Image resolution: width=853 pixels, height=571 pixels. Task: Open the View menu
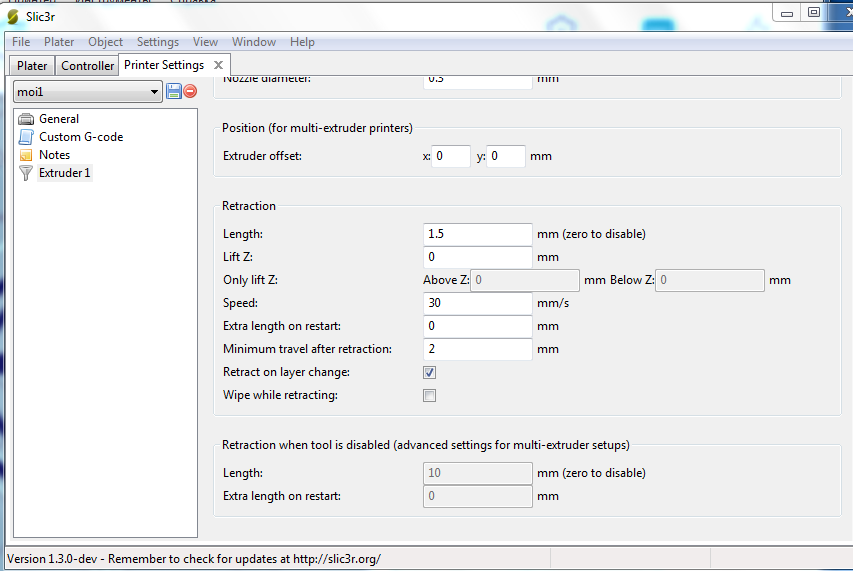click(205, 42)
